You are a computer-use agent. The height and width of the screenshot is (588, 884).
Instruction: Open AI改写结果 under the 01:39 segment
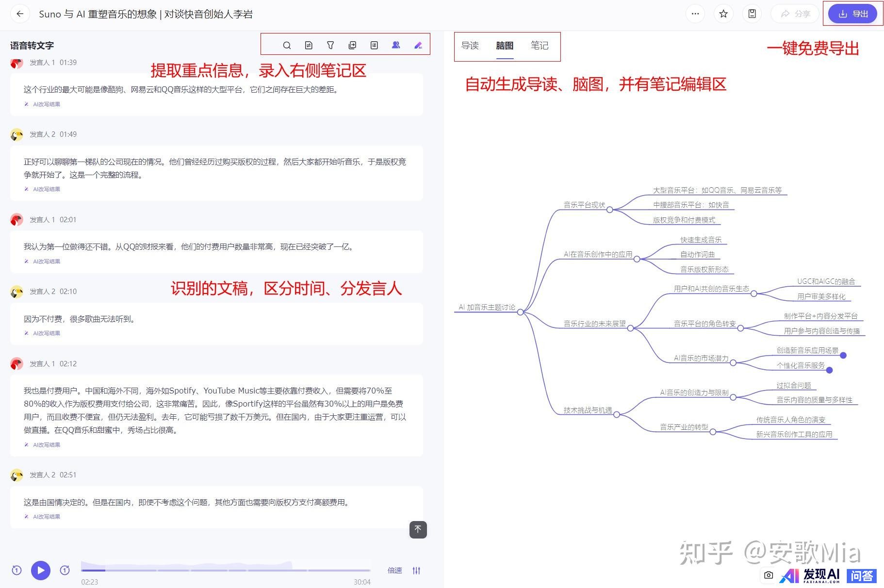pos(42,104)
